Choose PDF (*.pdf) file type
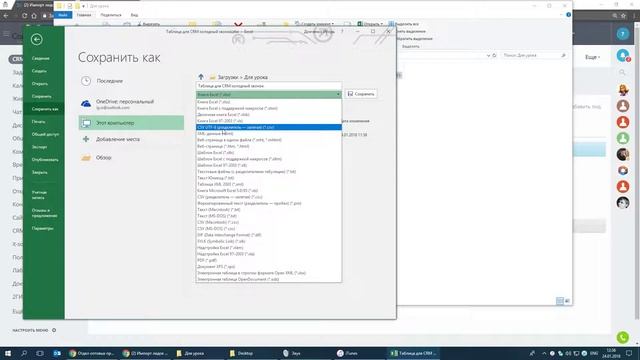The width and height of the screenshot is (640, 360). (x=269, y=260)
